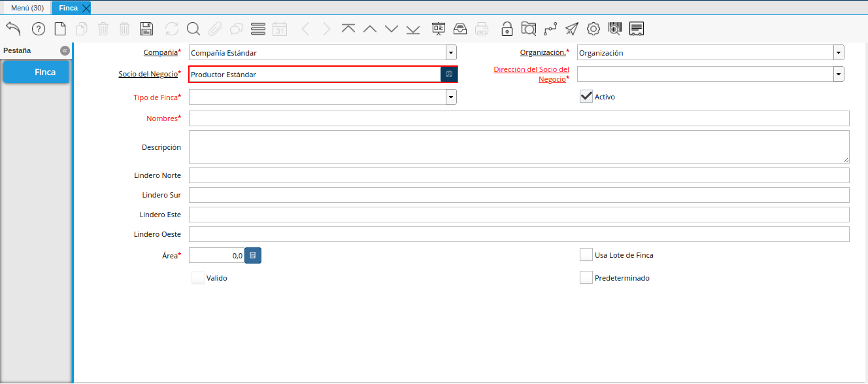Click the printer icon
The image size is (868, 384).
(x=482, y=29)
